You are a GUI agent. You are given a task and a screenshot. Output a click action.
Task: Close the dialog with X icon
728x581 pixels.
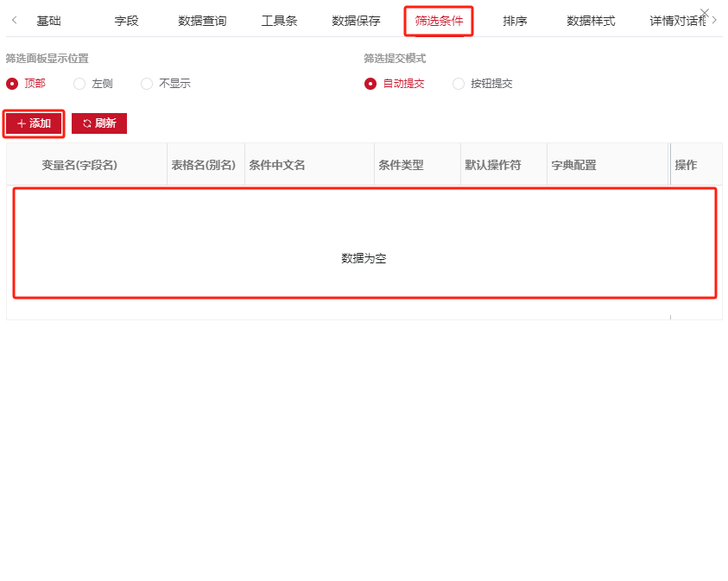click(705, 12)
